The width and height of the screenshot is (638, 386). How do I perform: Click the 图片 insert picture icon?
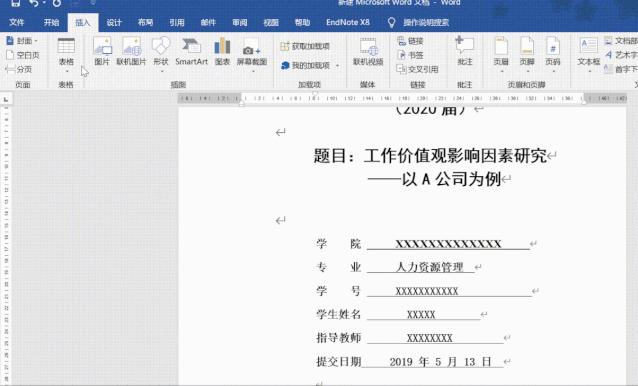coord(102,51)
